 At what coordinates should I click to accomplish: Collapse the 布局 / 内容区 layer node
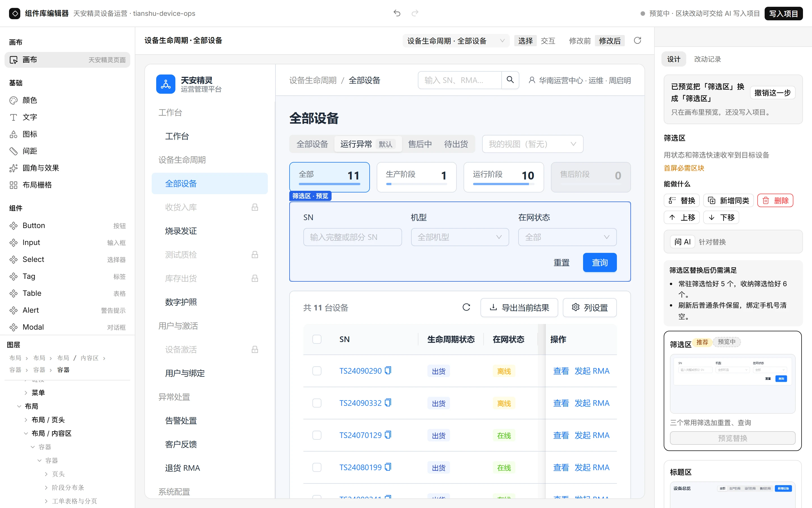click(x=26, y=433)
